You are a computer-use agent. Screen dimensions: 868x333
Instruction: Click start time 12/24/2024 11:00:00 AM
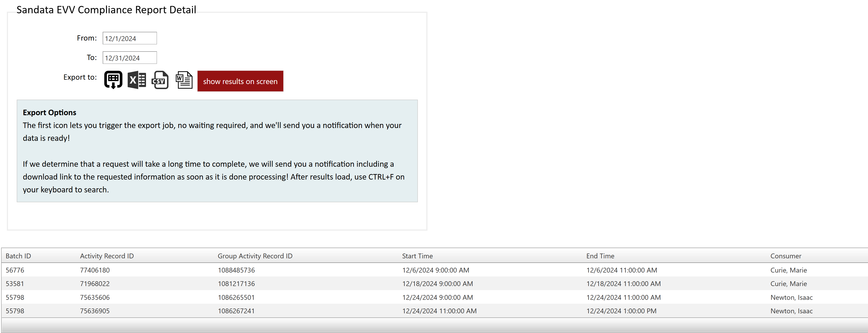pos(439,311)
